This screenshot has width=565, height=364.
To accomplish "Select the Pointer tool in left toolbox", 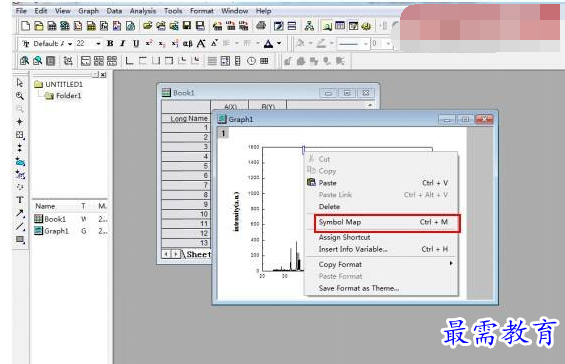I will click(x=20, y=83).
